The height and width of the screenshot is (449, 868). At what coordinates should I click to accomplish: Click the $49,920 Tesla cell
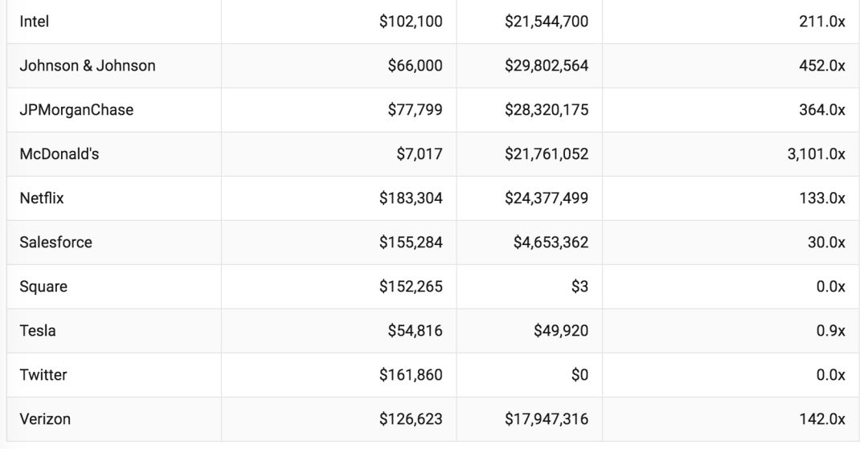561,331
